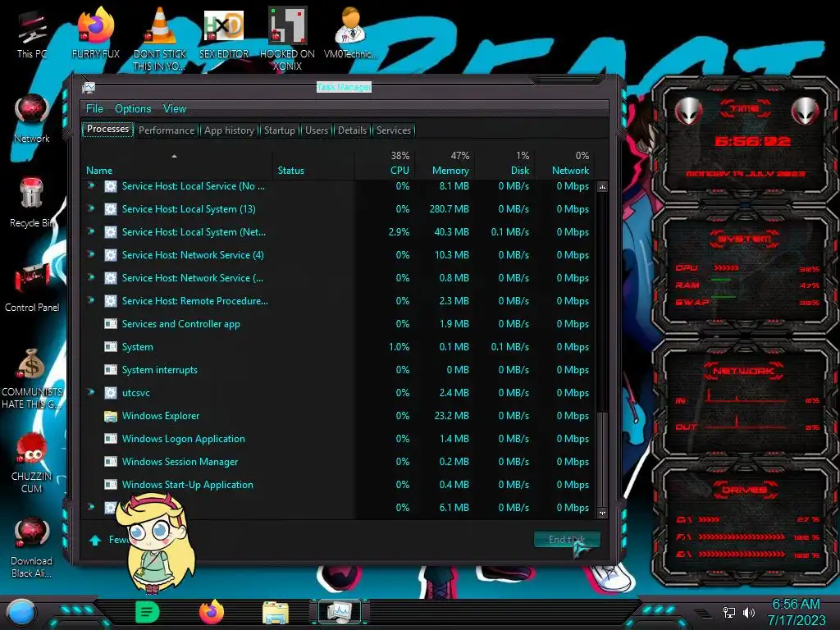
Task: Sort by Network usage column
Action: tap(564, 164)
